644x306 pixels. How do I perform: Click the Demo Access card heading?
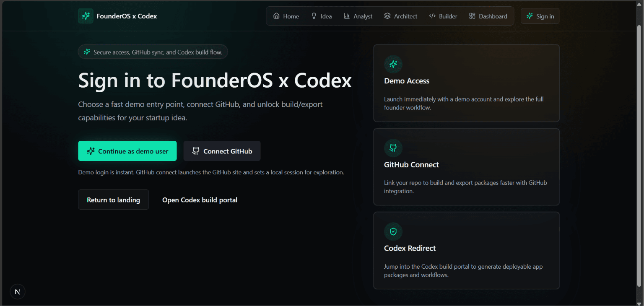click(x=407, y=81)
